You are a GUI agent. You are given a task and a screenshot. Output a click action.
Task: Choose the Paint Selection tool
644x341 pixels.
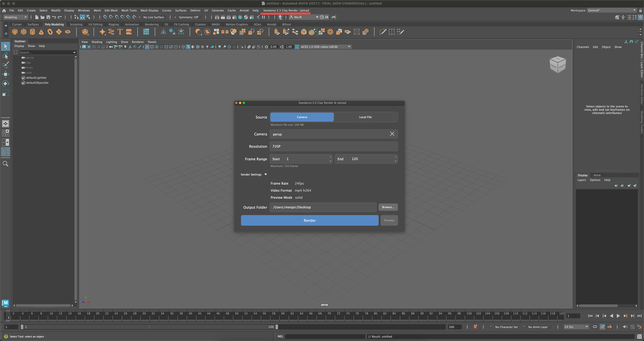pos(6,65)
